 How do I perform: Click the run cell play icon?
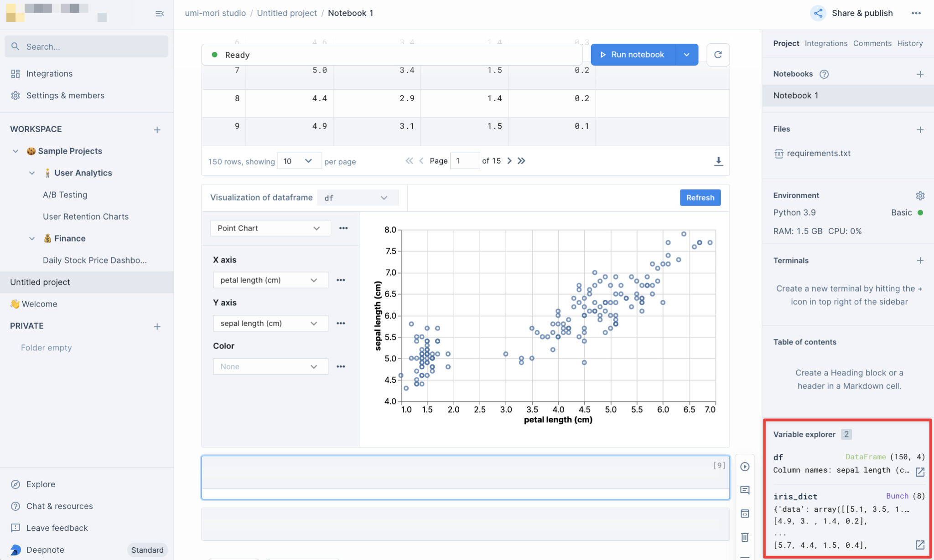[x=745, y=467]
